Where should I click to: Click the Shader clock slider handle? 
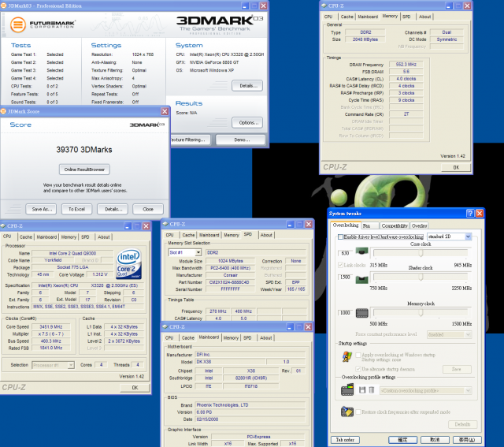pyautogui.click(x=421, y=277)
